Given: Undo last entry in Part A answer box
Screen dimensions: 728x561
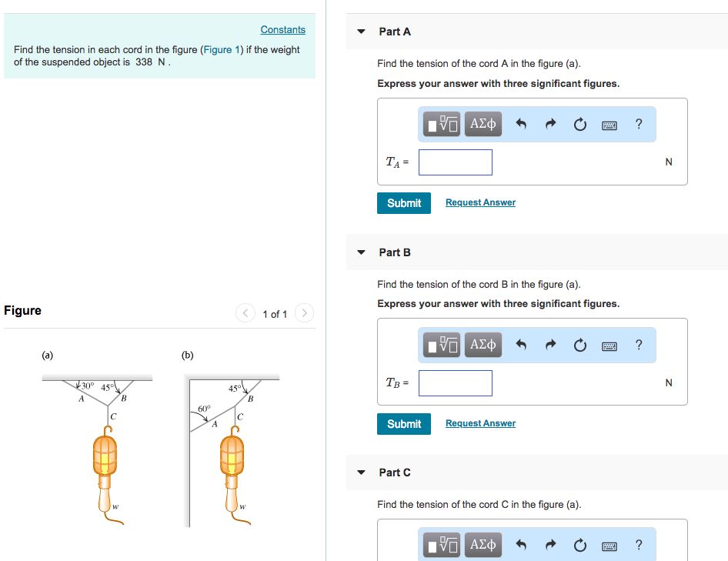Looking at the screenshot, I should pos(521,124).
